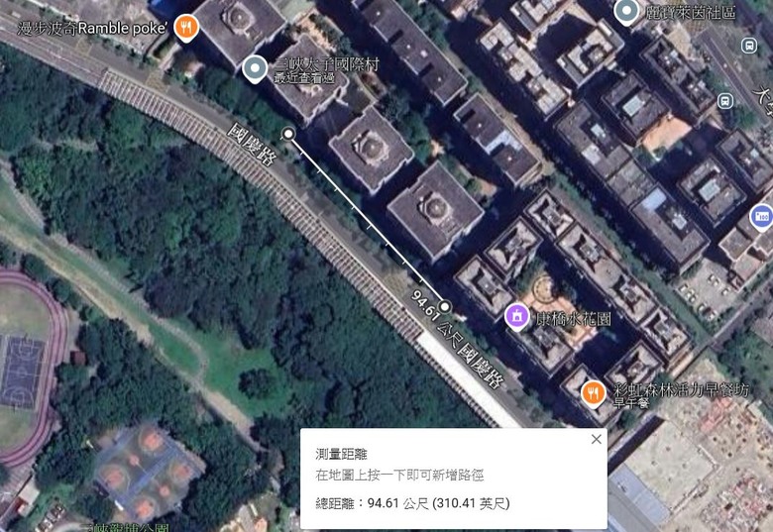This screenshot has height=532, width=773.
Task: Open the Ramble poke' restaurant pin
Action: point(186,27)
